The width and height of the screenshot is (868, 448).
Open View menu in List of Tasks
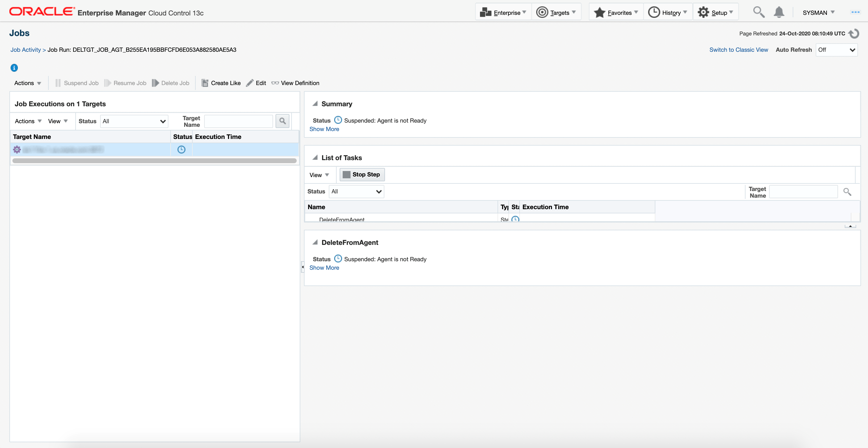point(319,175)
